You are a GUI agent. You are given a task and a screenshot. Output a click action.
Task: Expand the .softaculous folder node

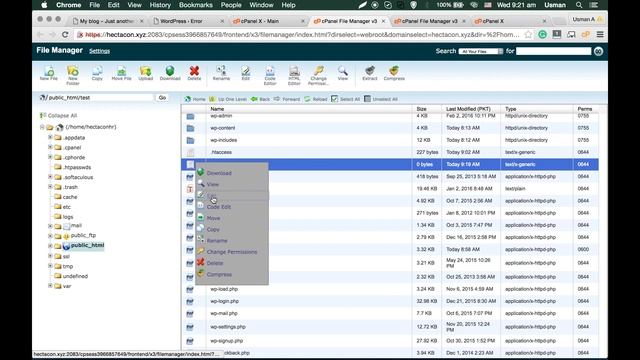point(50,177)
